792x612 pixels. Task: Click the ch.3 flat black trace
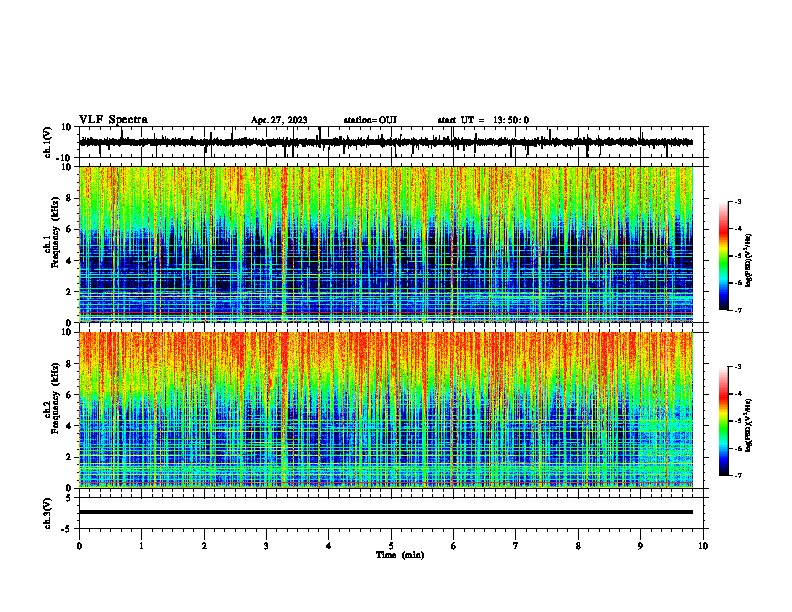[386, 512]
